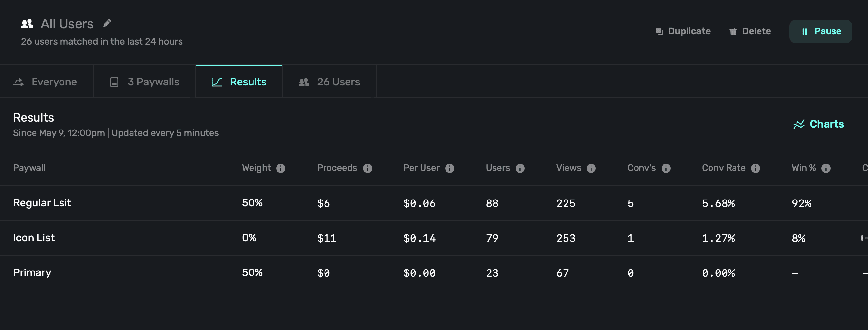868x330 pixels.
Task: Click the Proceeds column info icon
Action: (x=367, y=168)
